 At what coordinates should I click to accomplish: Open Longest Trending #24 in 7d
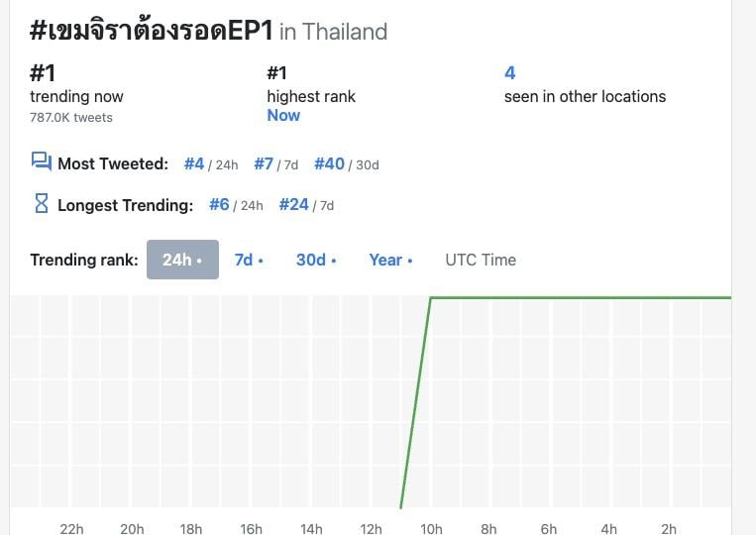click(293, 205)
